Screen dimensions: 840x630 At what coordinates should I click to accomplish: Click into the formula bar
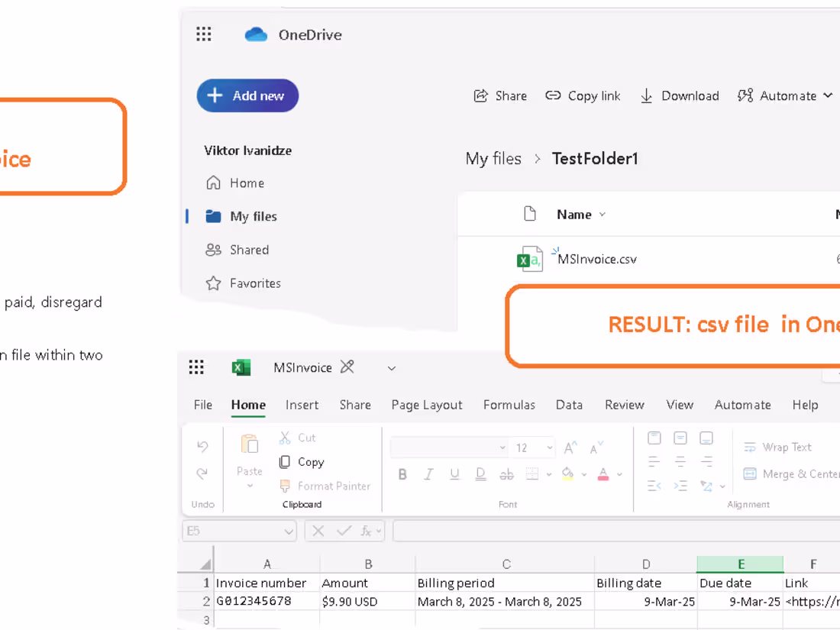pyautogui.click(x=616, y=531)
